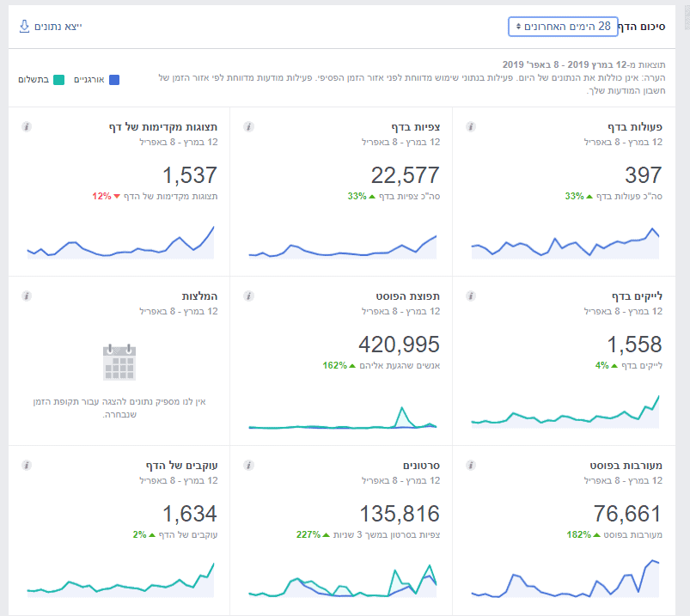The image size is (690, 616).
Task: Click info icon on לייקים בדף card
Action: click(471, 296)
